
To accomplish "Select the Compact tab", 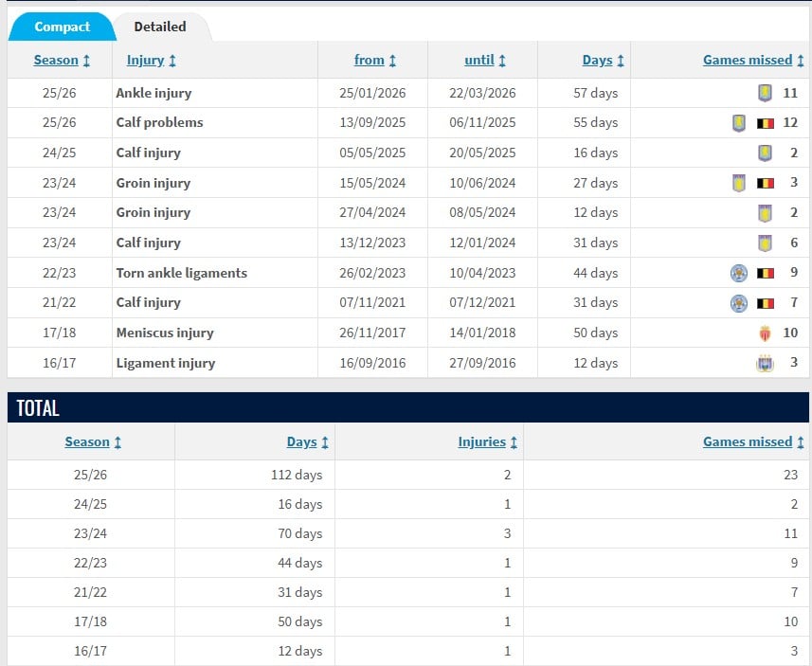I will [x=63, y=27].
